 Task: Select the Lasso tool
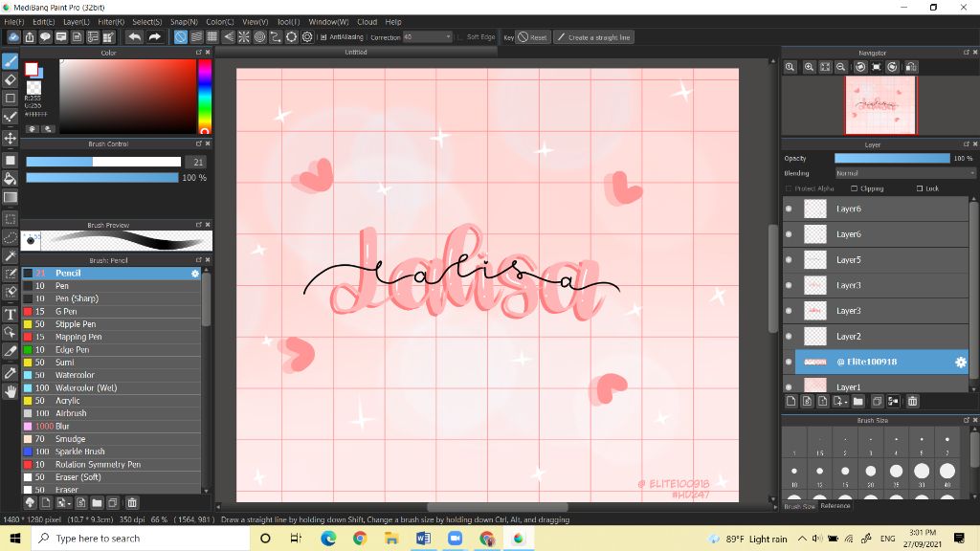point(10,237)
